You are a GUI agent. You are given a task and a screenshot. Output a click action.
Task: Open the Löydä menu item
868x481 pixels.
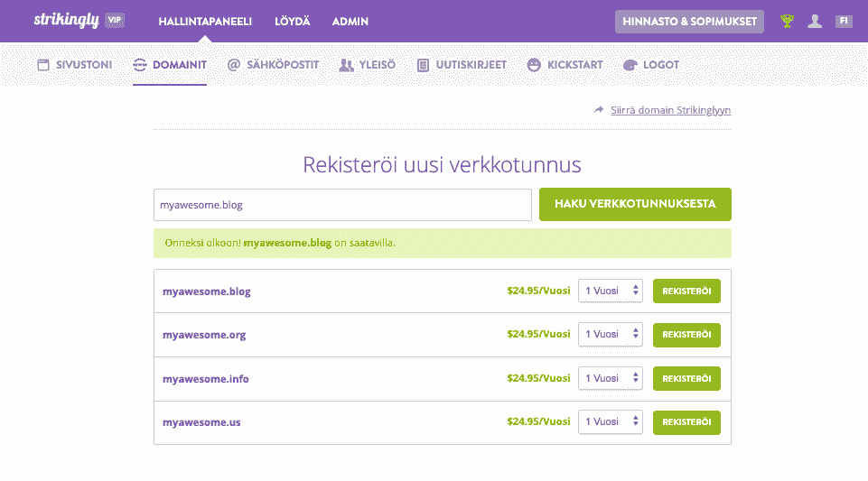point(292,21)
